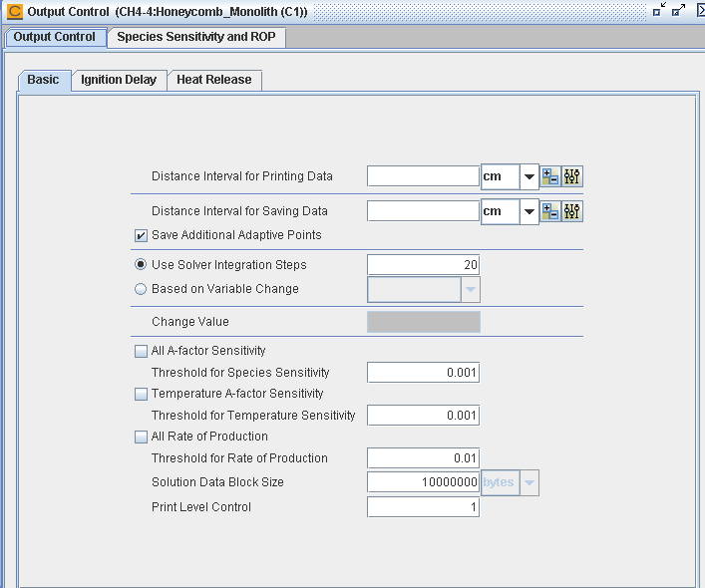The image size is (705, 588).
Task: Open the Ignition Delay tab
Action: (x=119, y=80)
